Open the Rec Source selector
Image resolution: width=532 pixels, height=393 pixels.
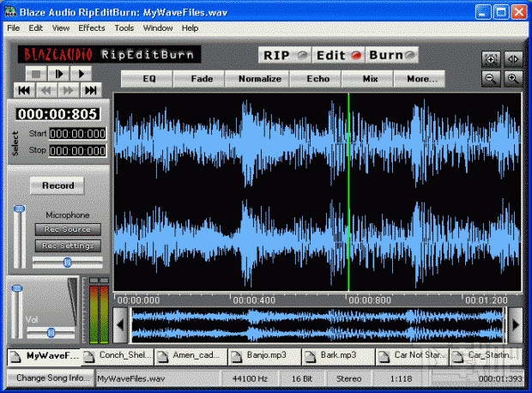point(68,230)
